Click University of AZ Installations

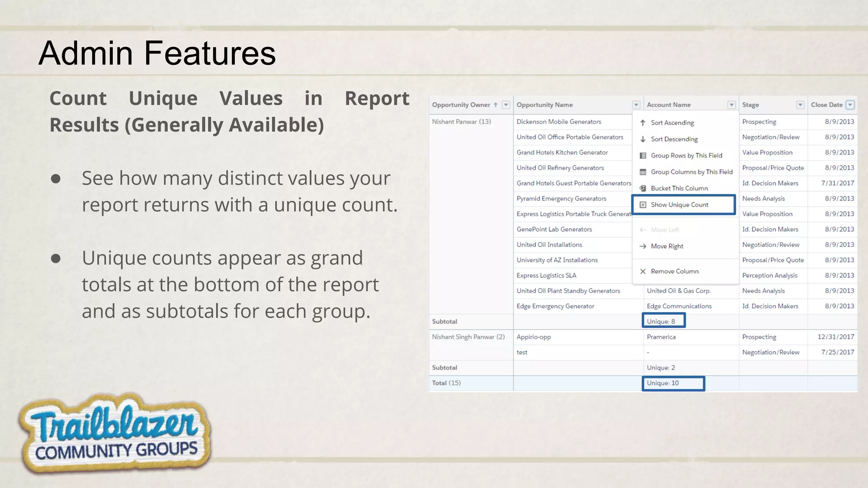pyautogui.click(x=557, y=260)
